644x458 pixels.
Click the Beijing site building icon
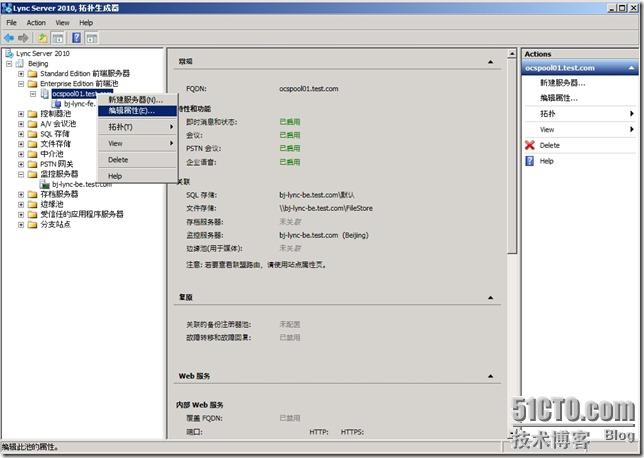point(19,64)
